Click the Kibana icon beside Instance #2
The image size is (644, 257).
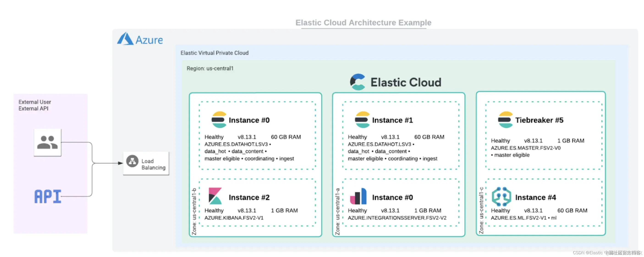click(x=215, y=196)
